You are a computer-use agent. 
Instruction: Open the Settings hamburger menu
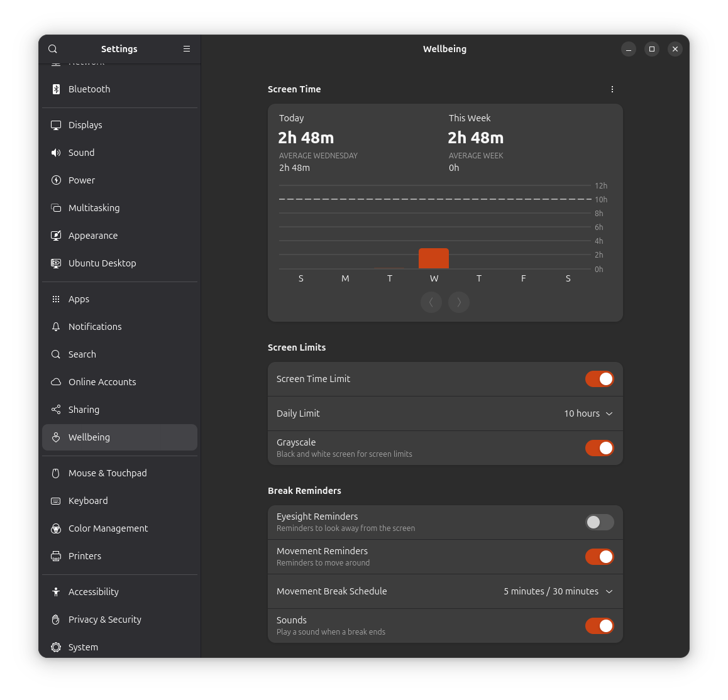[x=186, y=48]
